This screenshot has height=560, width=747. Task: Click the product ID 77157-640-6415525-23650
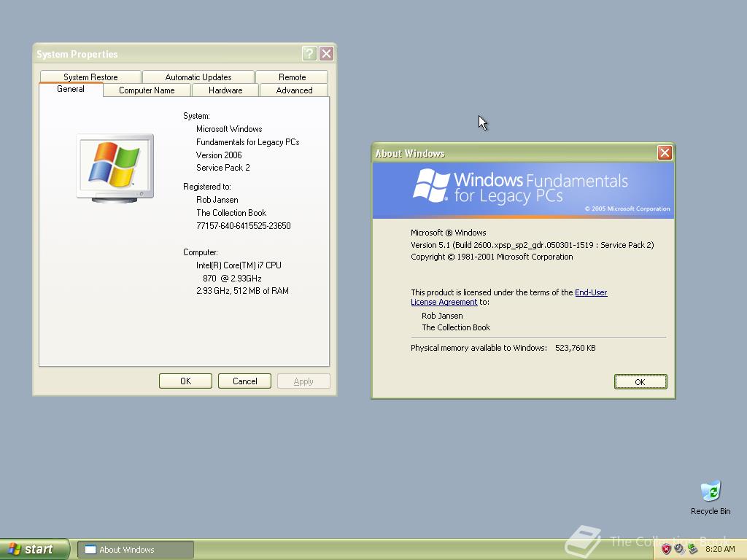click(244, 226)
